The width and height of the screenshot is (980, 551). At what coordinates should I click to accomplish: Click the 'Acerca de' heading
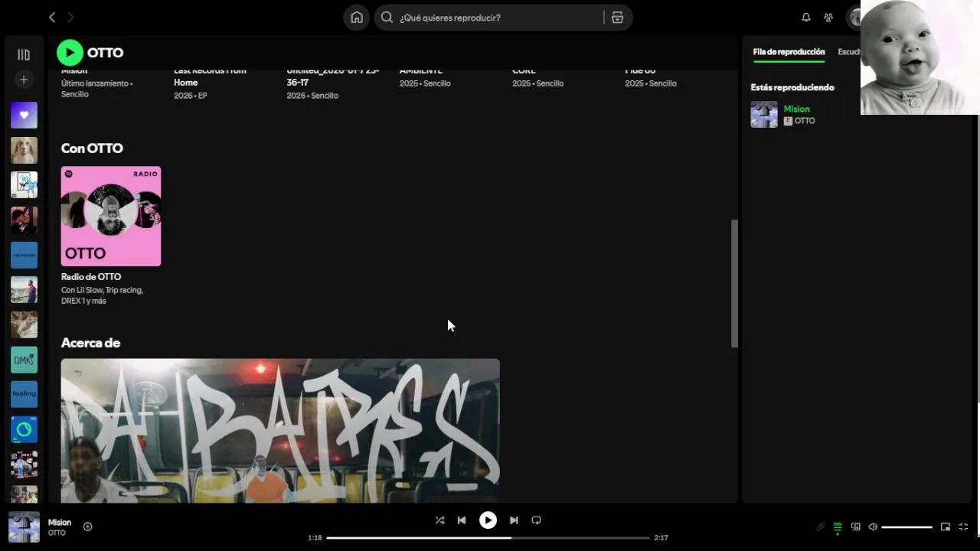[90, 343]
